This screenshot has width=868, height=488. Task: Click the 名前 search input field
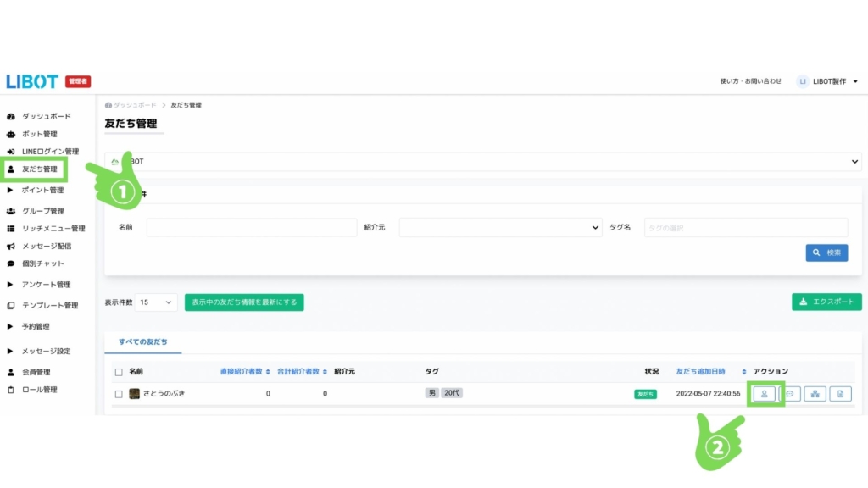[x=251, y=228]
